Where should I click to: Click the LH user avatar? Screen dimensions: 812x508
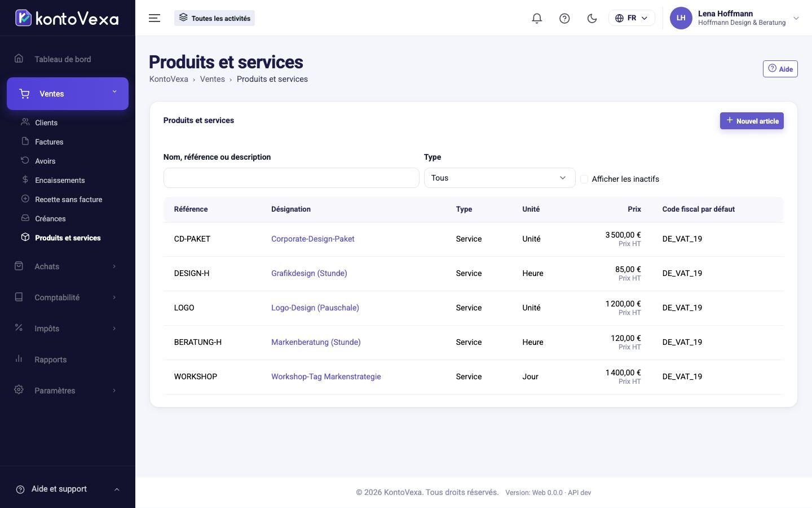pyautogui.click(x=681, y=18)
